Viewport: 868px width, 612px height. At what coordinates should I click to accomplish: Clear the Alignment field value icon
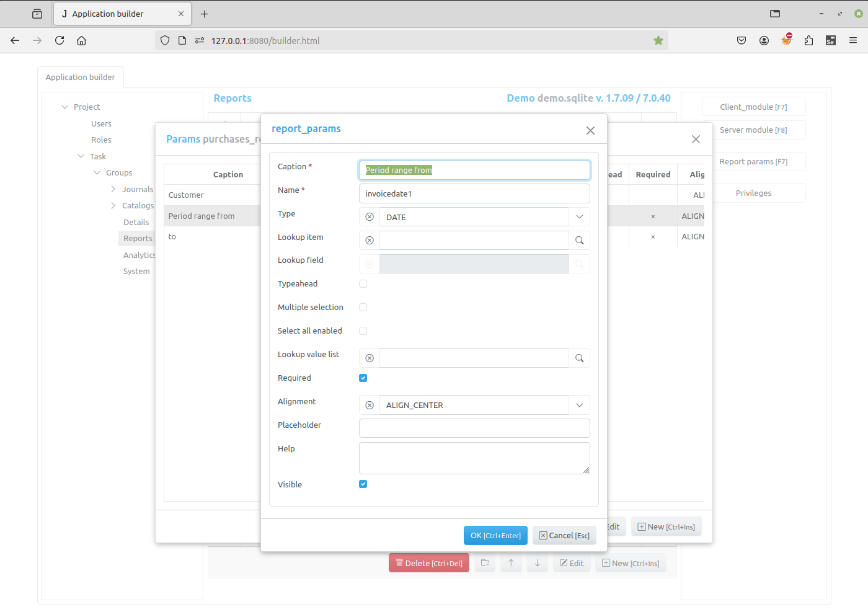pyautogui.click(x=370, y=406)
